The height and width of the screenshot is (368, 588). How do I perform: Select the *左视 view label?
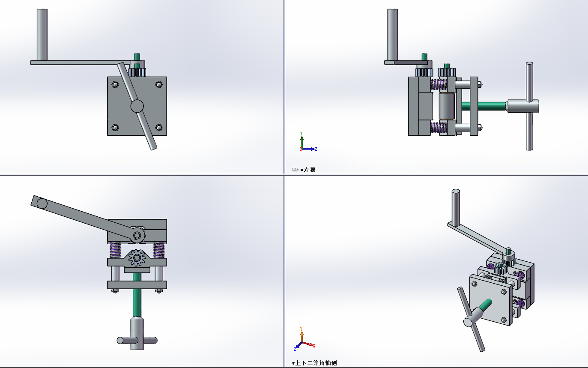coord(307,170)
